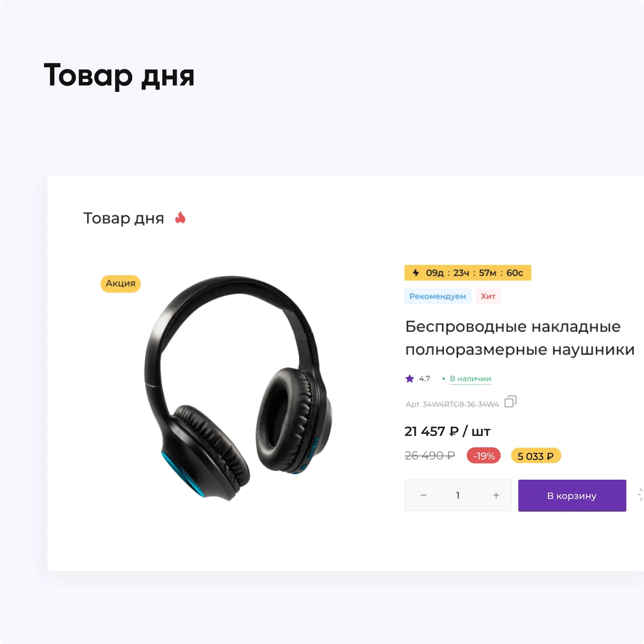Click the yellow countdown timer banner
Image resolution: width=644 pixels, height=644 pixels.
[x=468, y=273]
